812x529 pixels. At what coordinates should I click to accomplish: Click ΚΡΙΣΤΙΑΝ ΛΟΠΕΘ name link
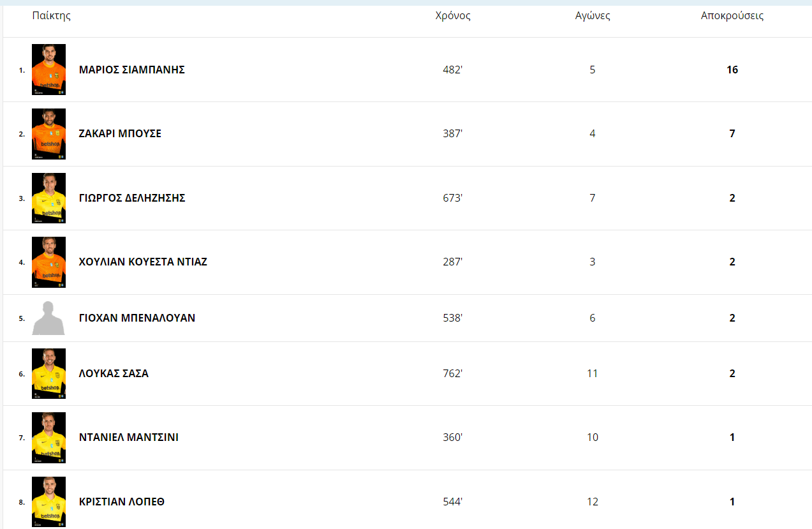click(x=122, y=502)
